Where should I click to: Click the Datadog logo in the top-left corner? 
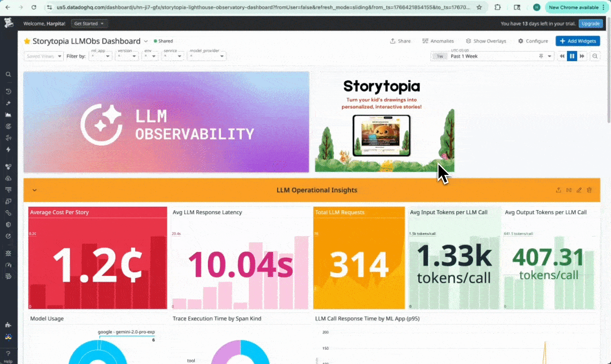pos(8,23)
